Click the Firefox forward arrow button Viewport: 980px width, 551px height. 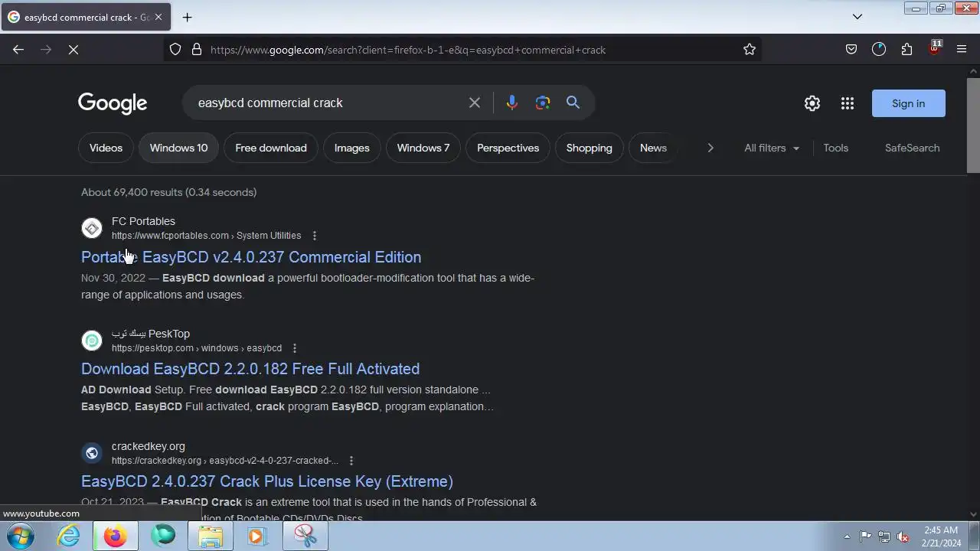pos(46,50)
